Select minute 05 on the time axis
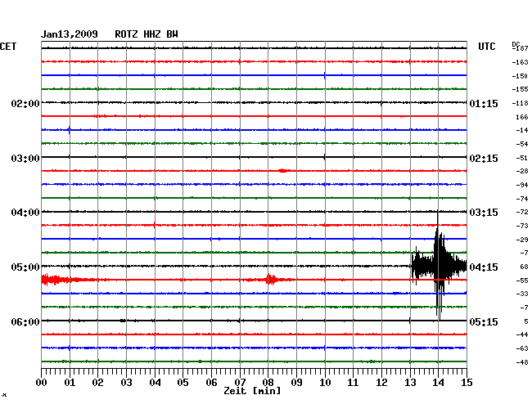The image size is (532, 404). 183,382
